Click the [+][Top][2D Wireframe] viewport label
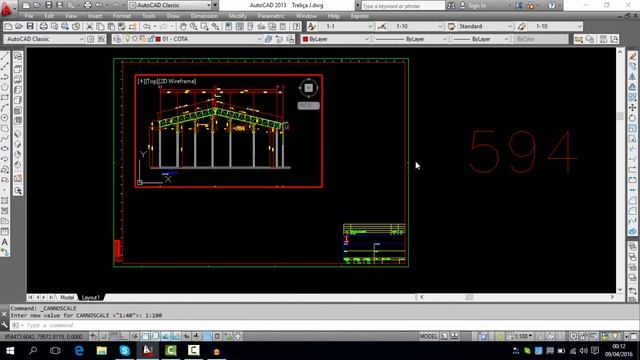 167,81
